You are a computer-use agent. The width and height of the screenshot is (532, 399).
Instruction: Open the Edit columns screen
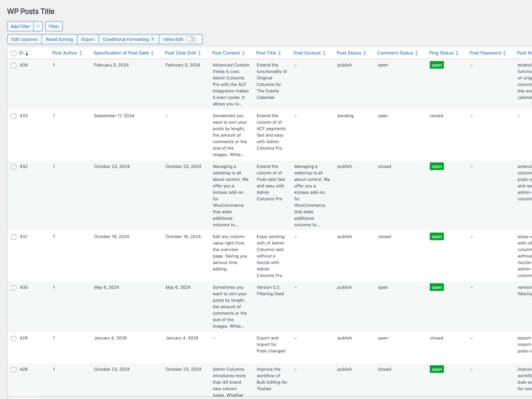tap(24, 39)
